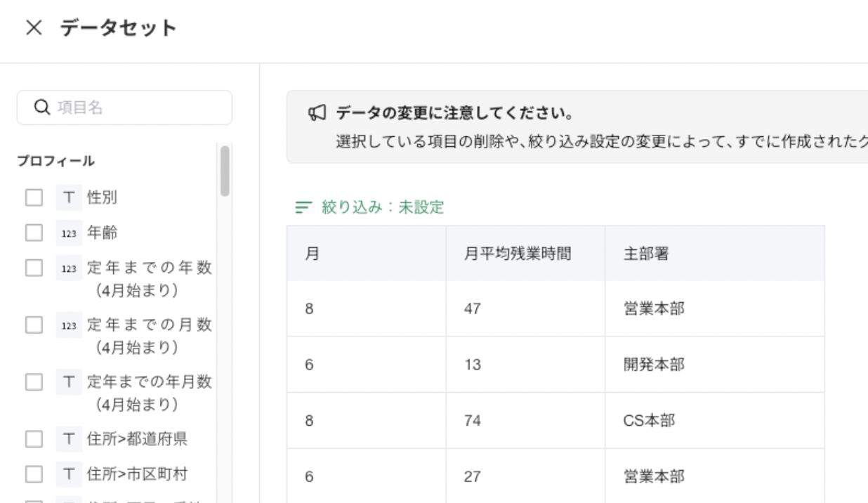Open the 絞り込み：未設定 filter settings
The height and width of the screenshot is (503, 868).
[x=382, y=208]
